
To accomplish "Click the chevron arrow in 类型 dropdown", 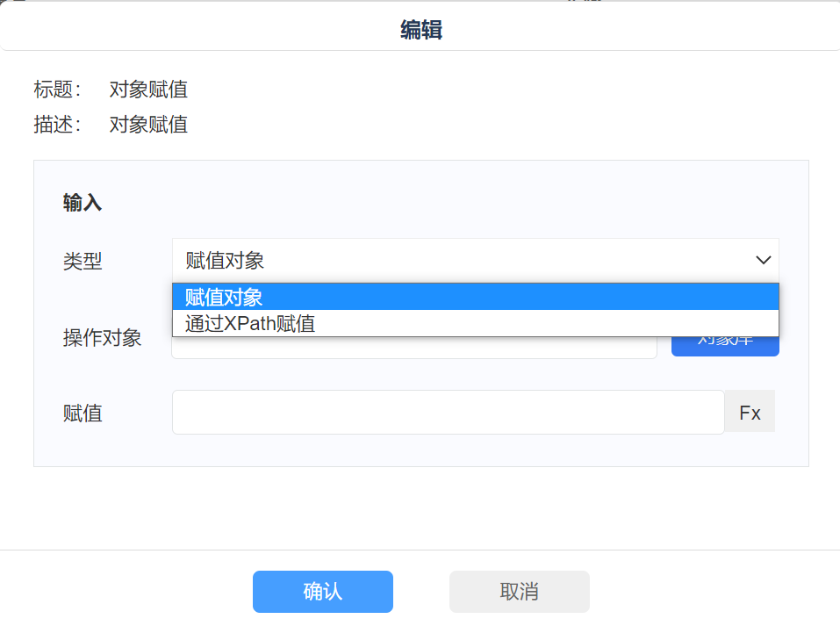I will [x=763, y=260].
